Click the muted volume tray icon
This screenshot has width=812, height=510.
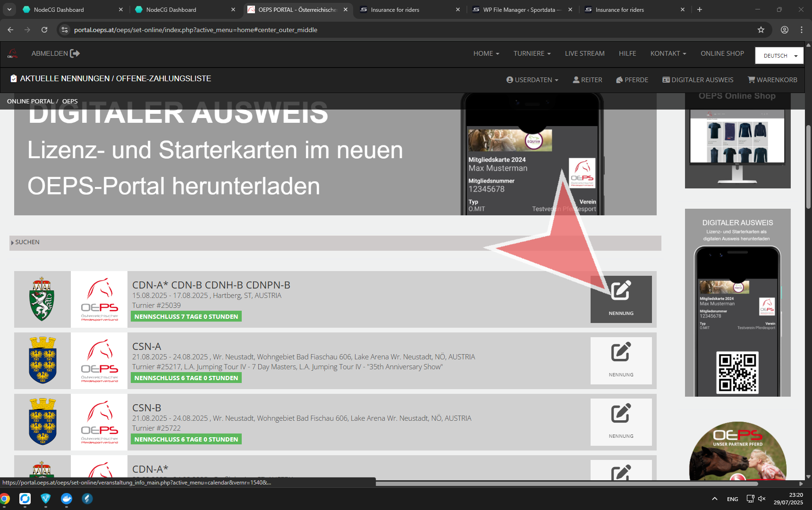(761, 499)
